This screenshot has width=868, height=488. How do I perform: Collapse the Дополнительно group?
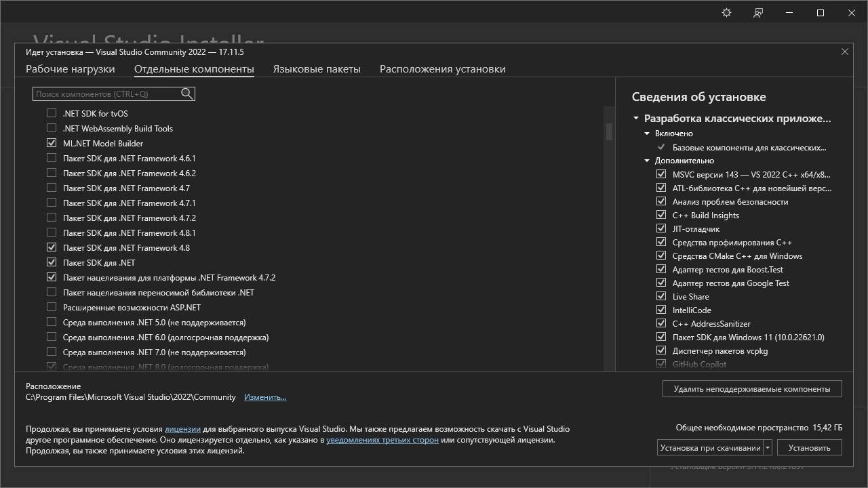pyautogui.click(x=647, y=161)
